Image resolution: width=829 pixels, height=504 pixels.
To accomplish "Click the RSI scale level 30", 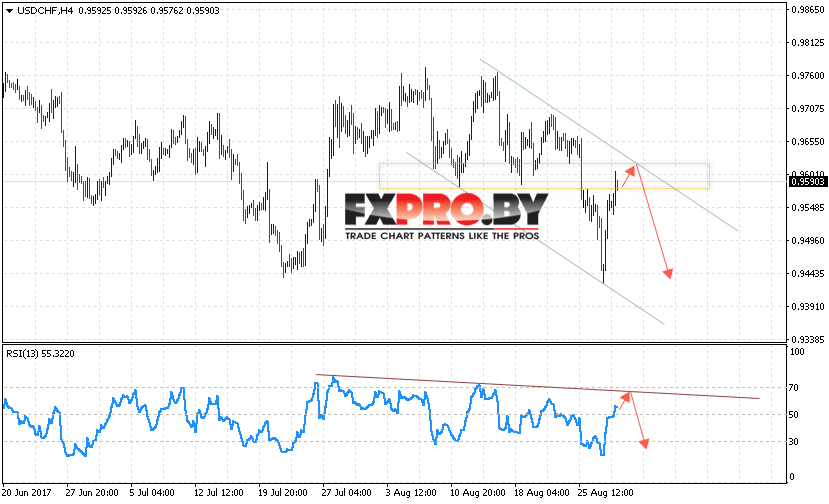I will (793, 442).
